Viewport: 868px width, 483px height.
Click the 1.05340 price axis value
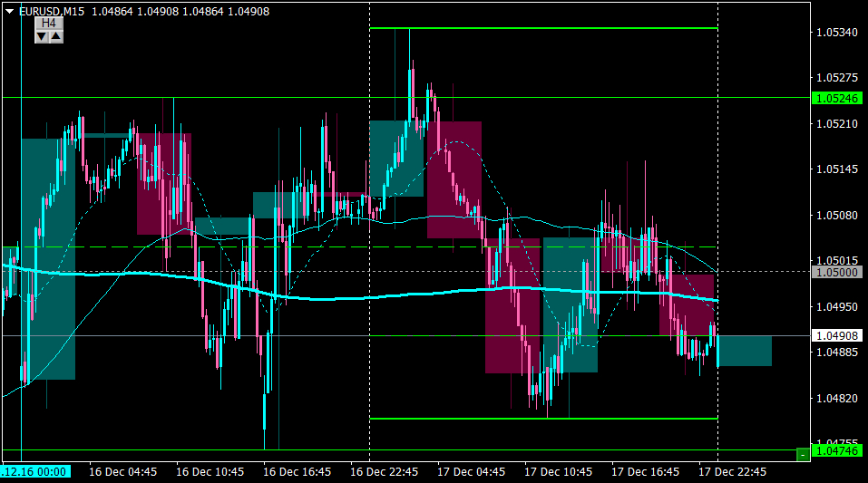pyautogui.click(x=837, y=33)
